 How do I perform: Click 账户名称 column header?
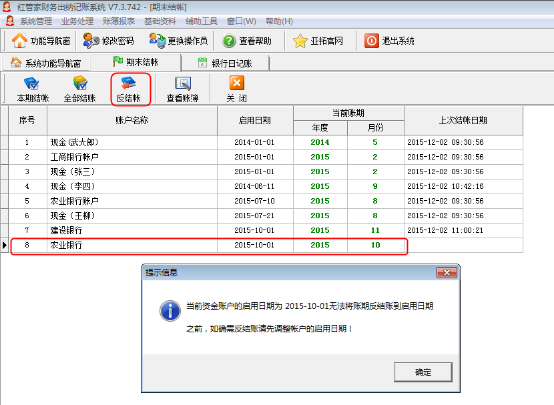pos(132,121)
